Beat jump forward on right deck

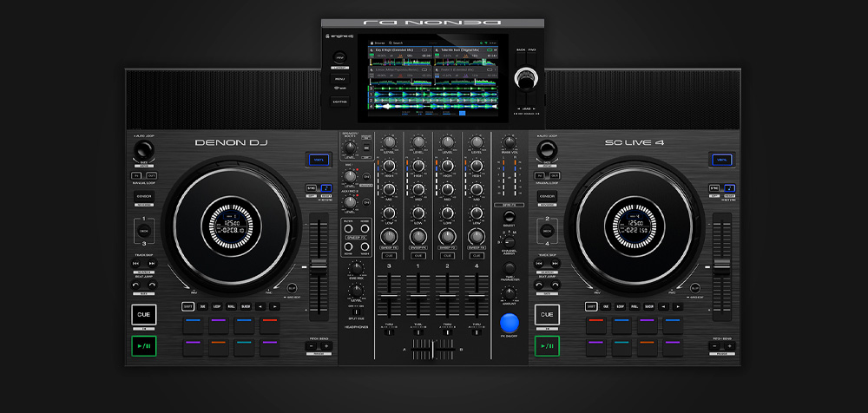555,285
